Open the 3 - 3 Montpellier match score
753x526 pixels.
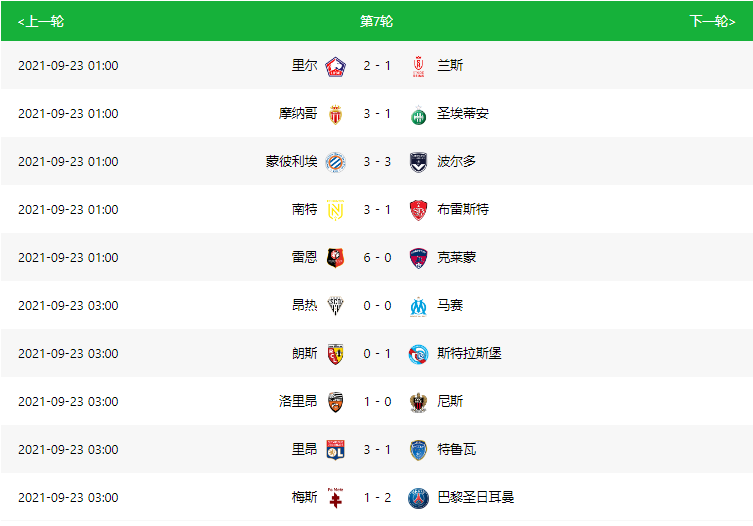377,162
